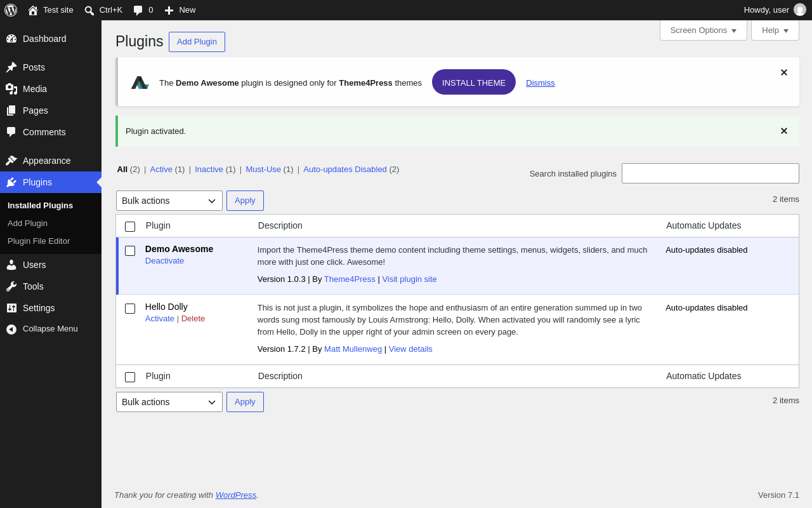Click the top Apply button
Image resolution: width=812 pixels, height=508 pixels.
(245, 201)
